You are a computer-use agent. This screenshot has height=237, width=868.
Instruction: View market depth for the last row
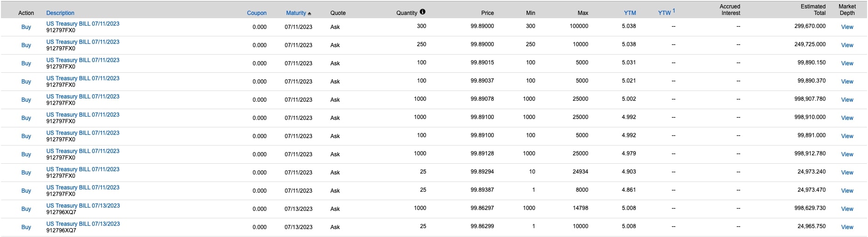click(847, 227)
